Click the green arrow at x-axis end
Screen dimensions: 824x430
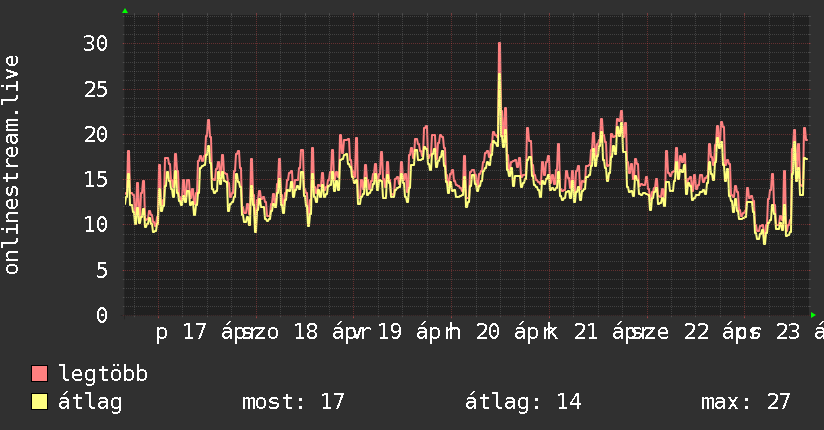813,315
